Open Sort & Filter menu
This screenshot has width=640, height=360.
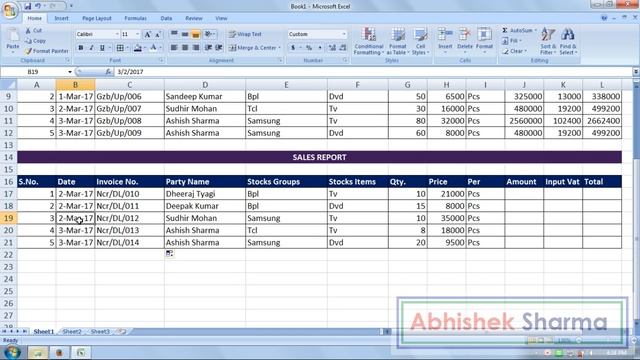click(548, 41)
